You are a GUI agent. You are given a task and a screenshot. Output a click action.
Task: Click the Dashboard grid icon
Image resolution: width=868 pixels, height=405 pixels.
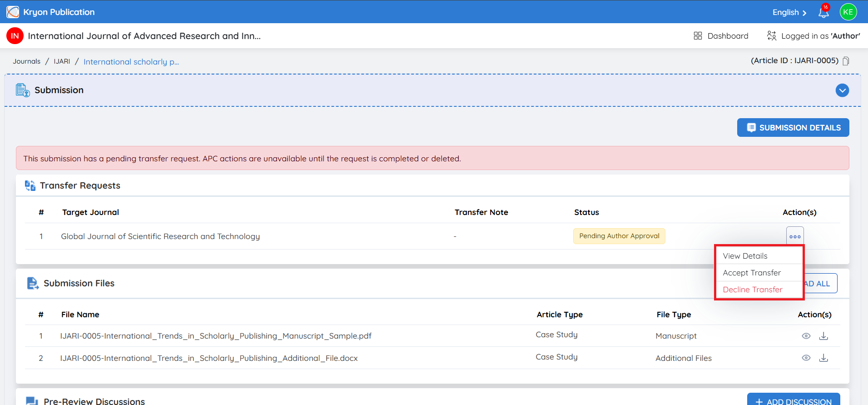[x=698, y=36]
